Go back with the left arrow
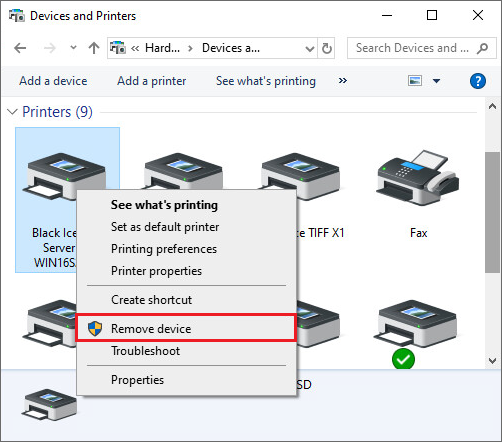The height and width of the screenshot is (442, 502). pos(20,48)
